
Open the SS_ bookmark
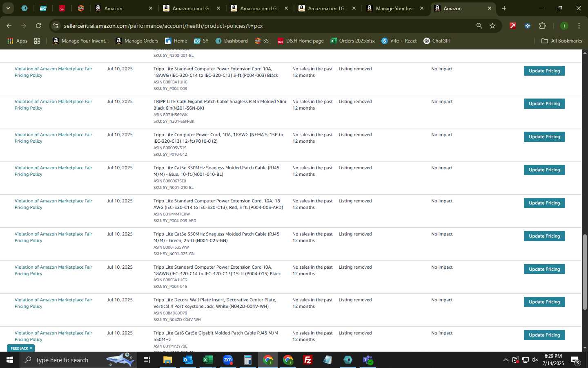263,41
